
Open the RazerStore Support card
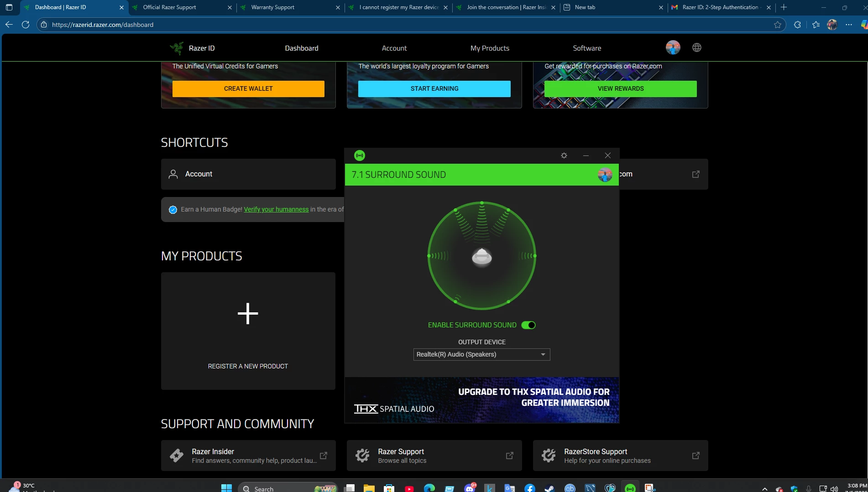click(x=621, y=456)
